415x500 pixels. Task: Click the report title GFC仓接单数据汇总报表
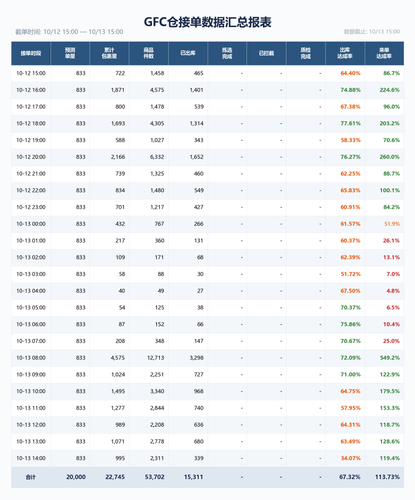(207, 22)
